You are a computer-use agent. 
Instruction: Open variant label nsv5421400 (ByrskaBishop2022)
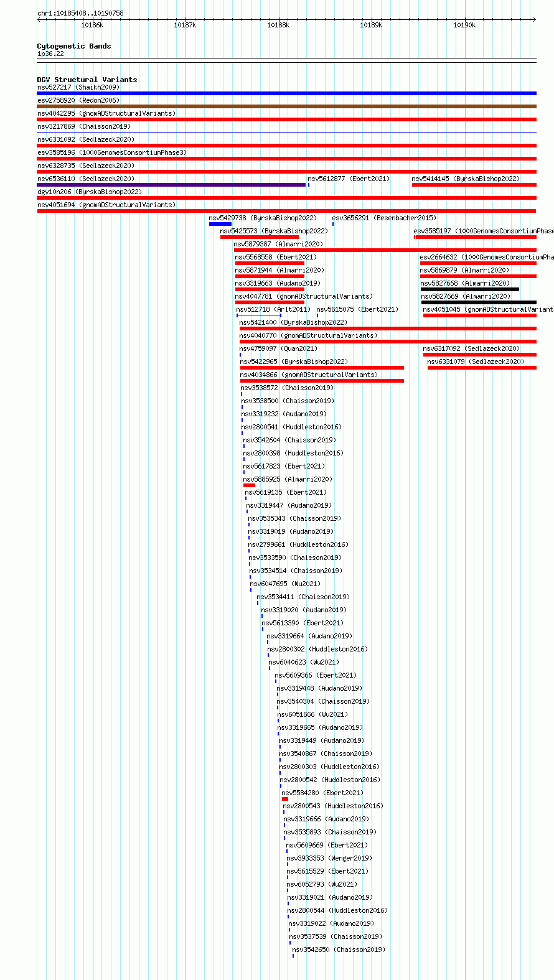click(293, 322)
